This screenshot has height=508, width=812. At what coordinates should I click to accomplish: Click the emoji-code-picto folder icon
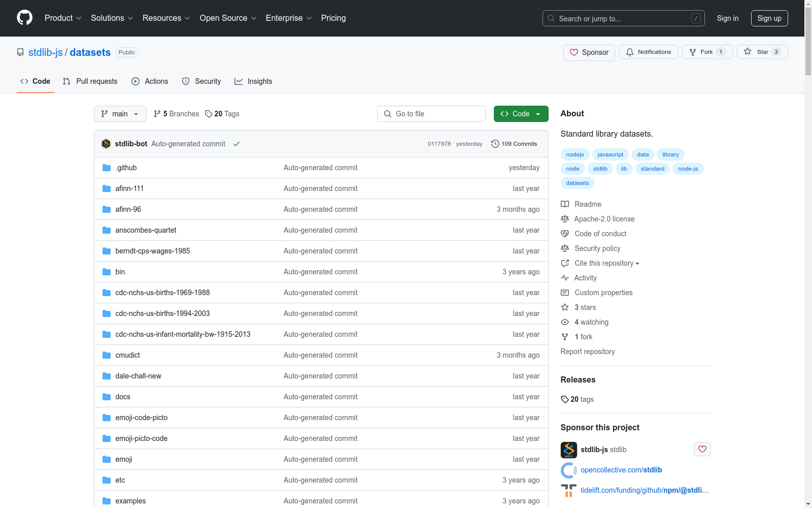107,418
